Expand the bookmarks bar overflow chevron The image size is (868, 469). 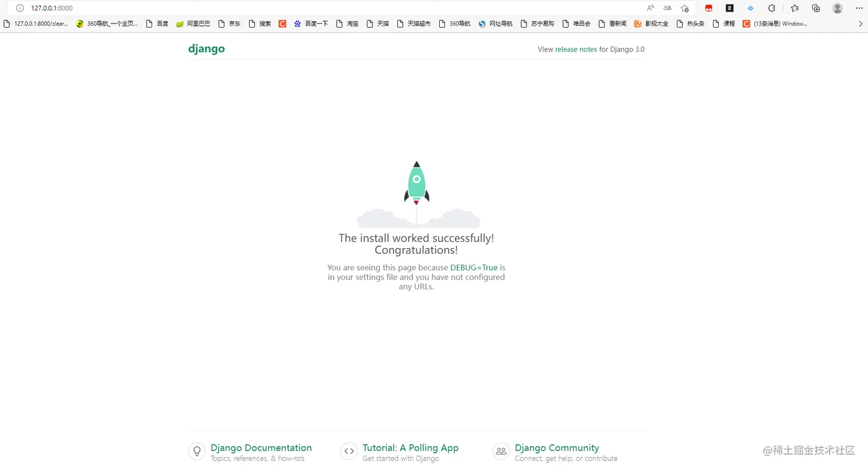pyautogui.click(x=860, y=24)
